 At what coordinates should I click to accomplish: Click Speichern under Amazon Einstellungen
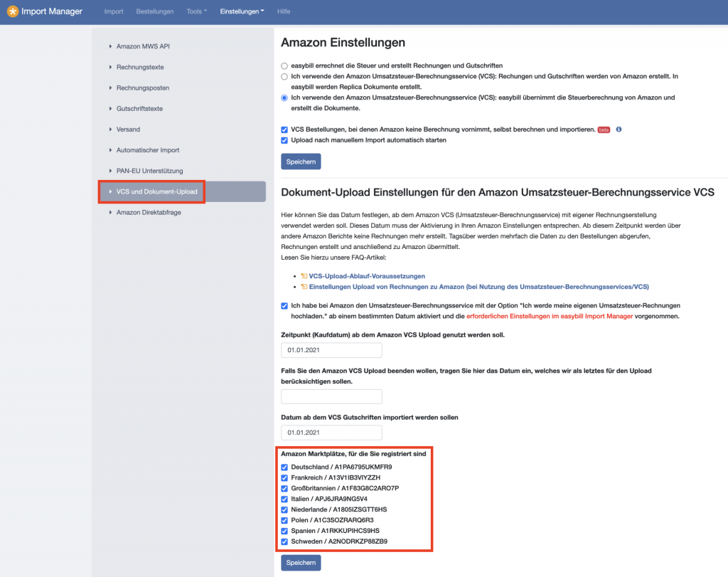[x=301, y=162]
